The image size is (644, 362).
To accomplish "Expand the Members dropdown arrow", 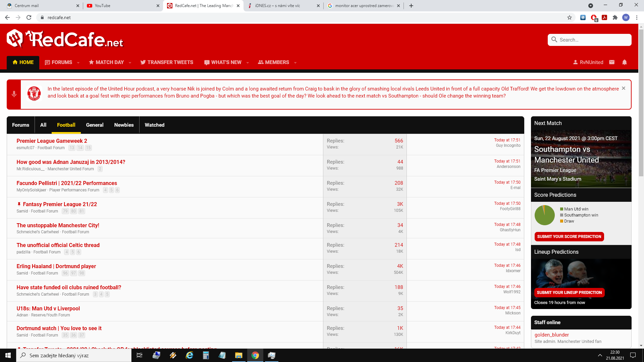I will pyautogui.click(x=295, y=63).
